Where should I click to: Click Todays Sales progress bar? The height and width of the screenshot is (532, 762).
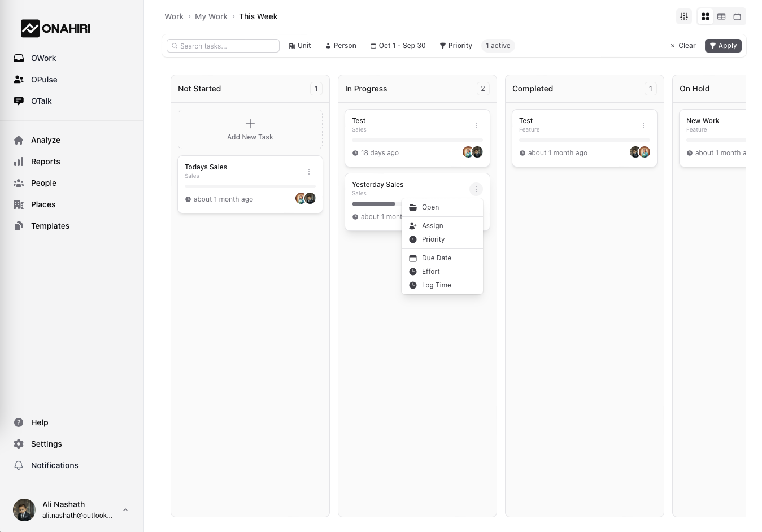250,186
